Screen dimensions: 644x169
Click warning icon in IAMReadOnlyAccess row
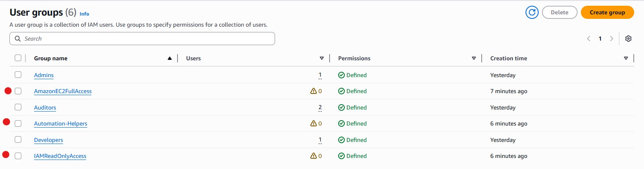tap(313, 156)
